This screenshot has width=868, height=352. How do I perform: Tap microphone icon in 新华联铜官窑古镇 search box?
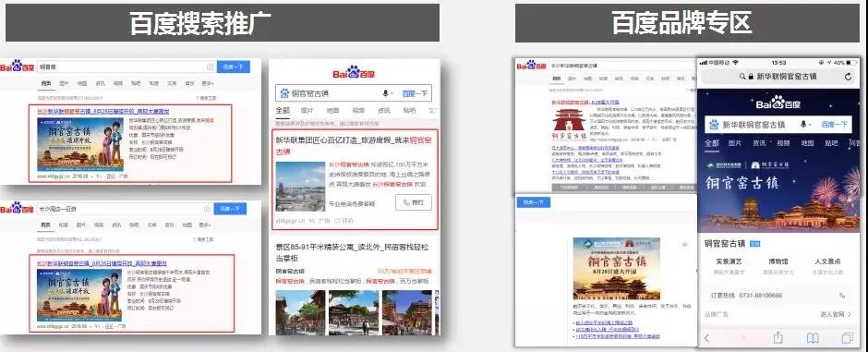click(x=803, y=125)
